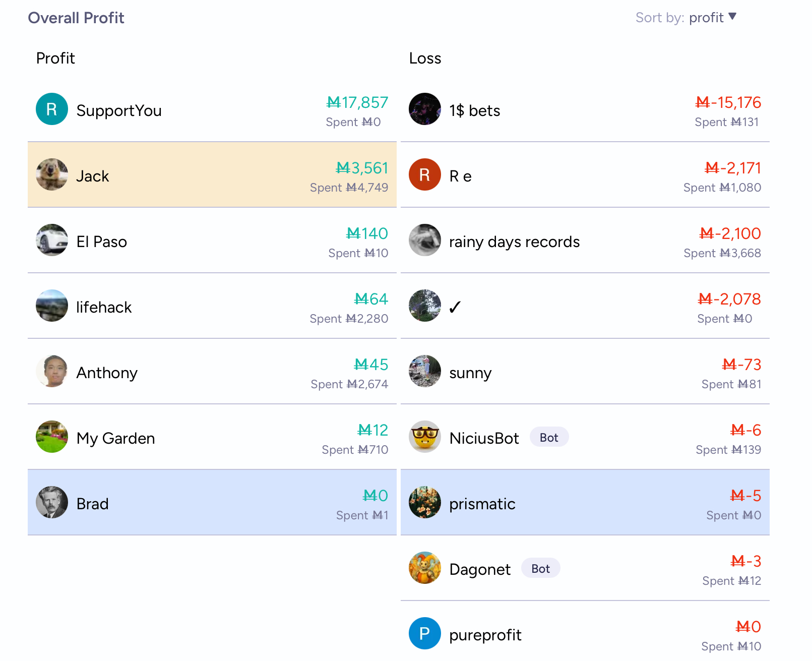Click Jack's quokka avatar

pos(52,174)
